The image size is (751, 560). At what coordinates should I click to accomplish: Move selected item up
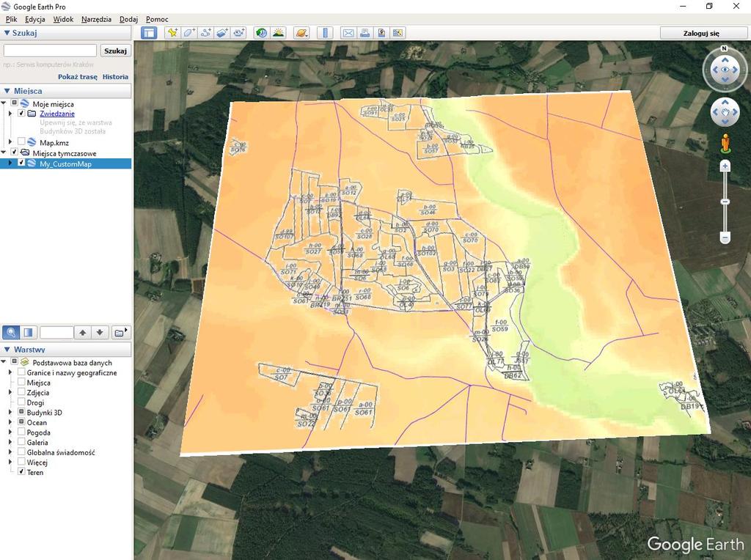(x=83, y=332)
